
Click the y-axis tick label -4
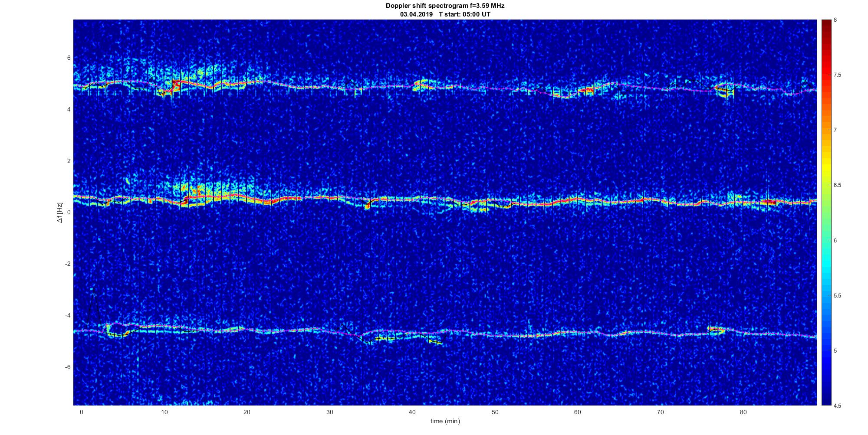point(68,315)
